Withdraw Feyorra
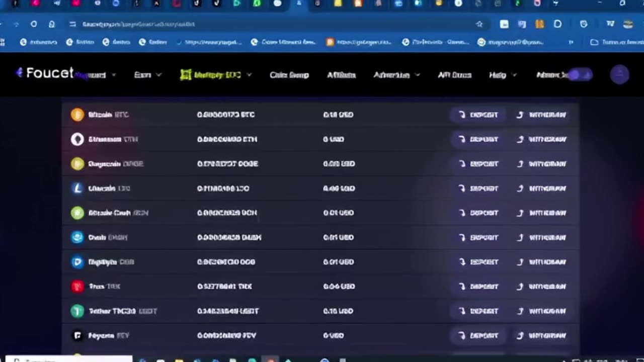Image resolution: width=644 pixels, height=362 pixels. [x=541, y=335]
